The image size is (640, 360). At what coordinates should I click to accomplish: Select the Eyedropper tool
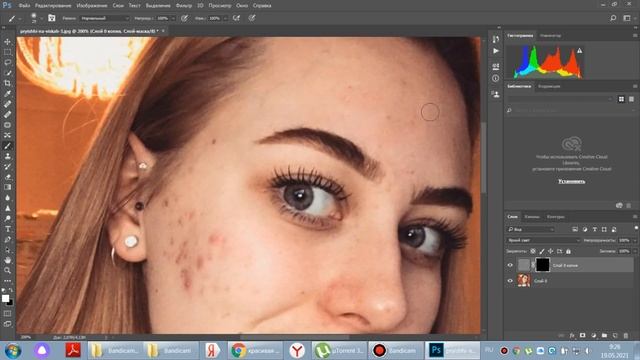coord(7,93)
